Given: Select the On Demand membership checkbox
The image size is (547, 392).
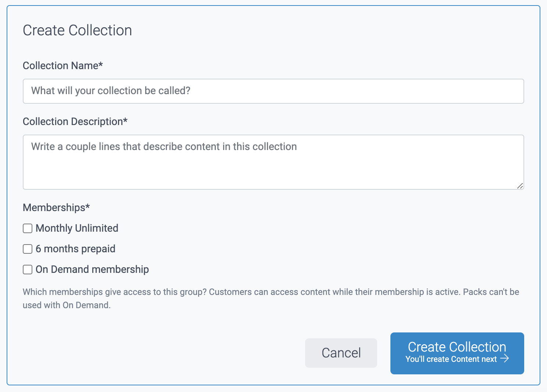Looking at the screenshot, I should point(28,270).
